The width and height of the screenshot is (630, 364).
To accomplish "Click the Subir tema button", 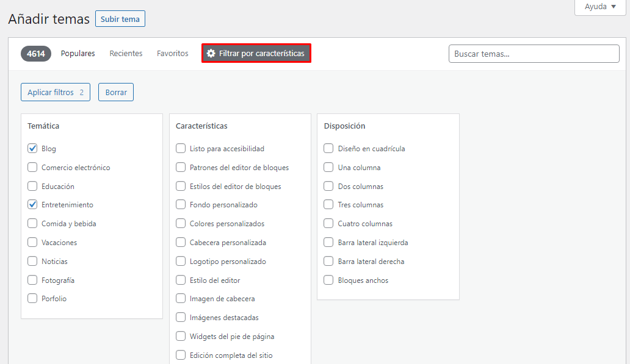I will click(x=120, y=18).
